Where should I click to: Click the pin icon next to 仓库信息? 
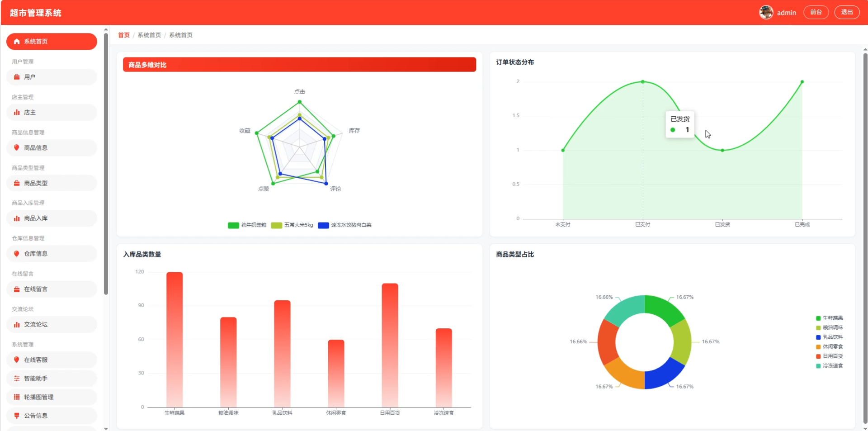tap(17, 254)
